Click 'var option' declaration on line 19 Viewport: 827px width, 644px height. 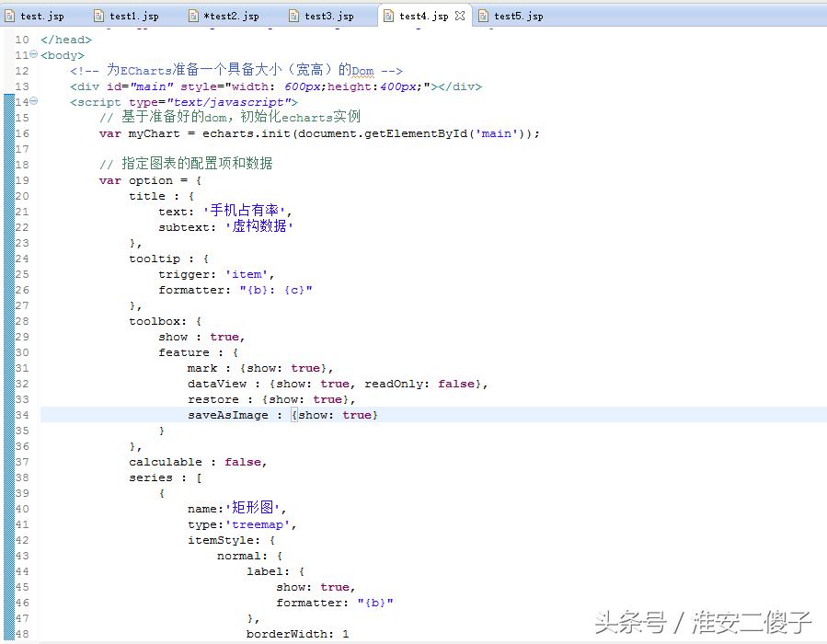click(135, 180)
